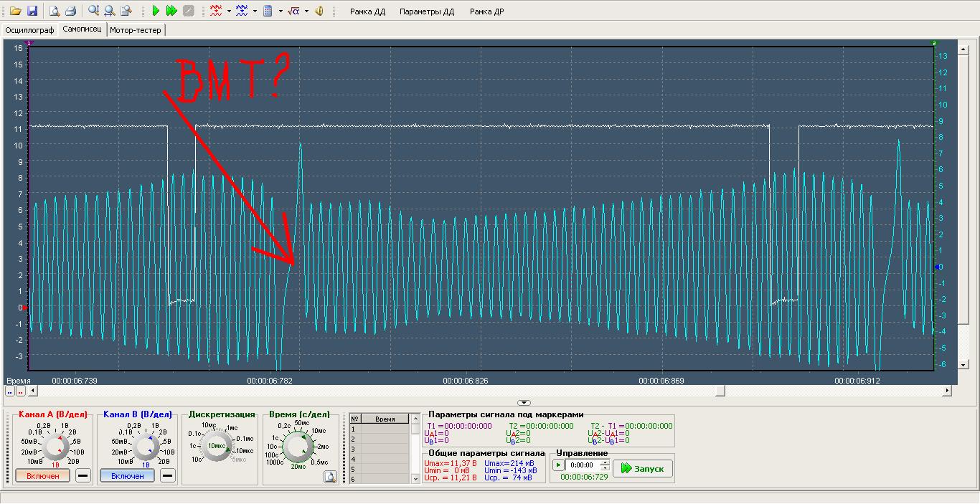Click the Время column header in marker table
The width and height of the screenshot is (980, 504).
pos(385,419)
